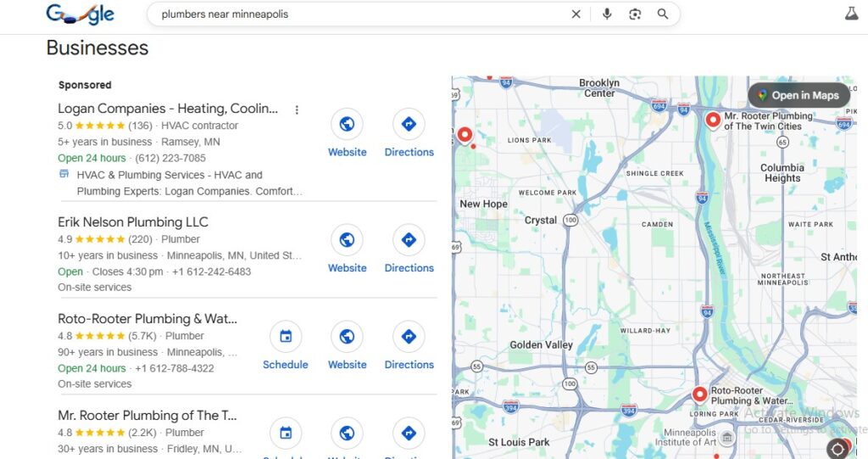Image resolution: width=868 pixels, height=459 pixels.
Task: Clear the search box with the X icon
Action: (576, 14)
